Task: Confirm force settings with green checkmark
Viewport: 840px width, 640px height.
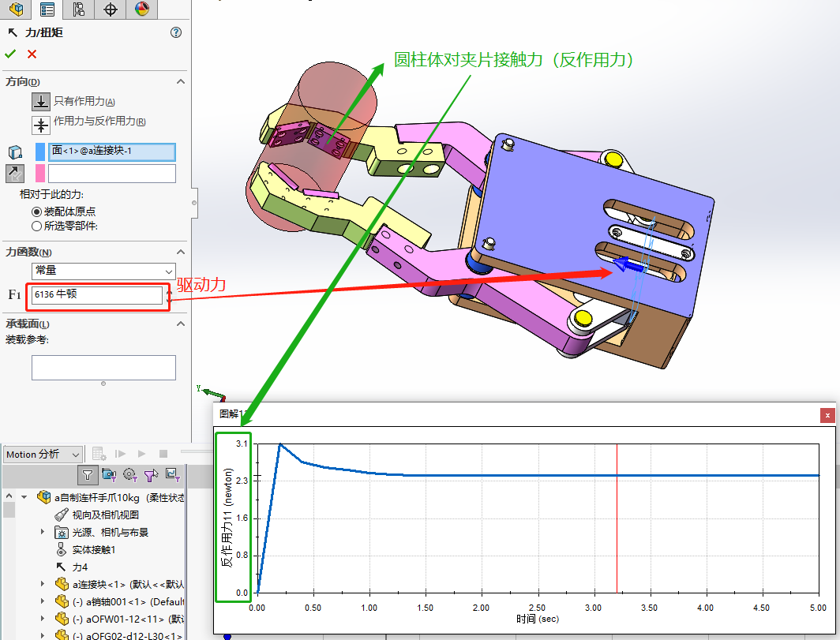Action: click(10, 54)
